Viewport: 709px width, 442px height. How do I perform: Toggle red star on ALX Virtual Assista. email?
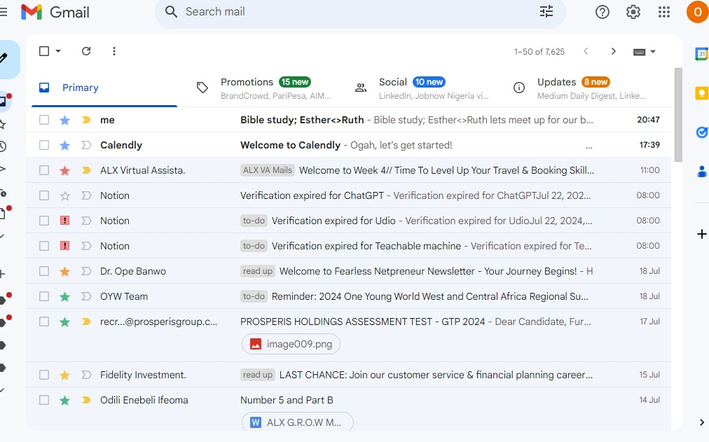click(x=65, y=170)
